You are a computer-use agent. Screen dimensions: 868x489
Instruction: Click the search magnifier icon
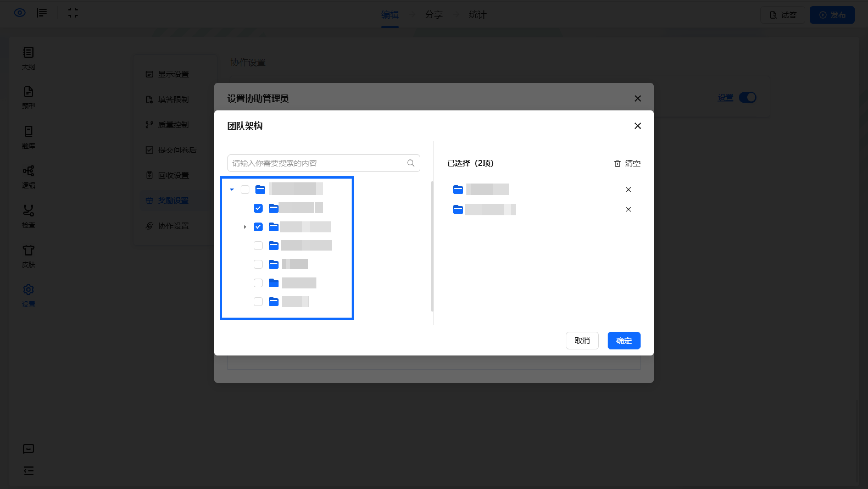click(x=410, y=163)
